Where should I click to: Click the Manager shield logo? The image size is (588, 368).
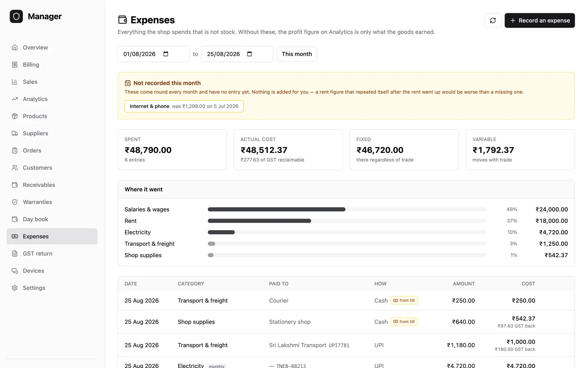(x=16, y=16)
